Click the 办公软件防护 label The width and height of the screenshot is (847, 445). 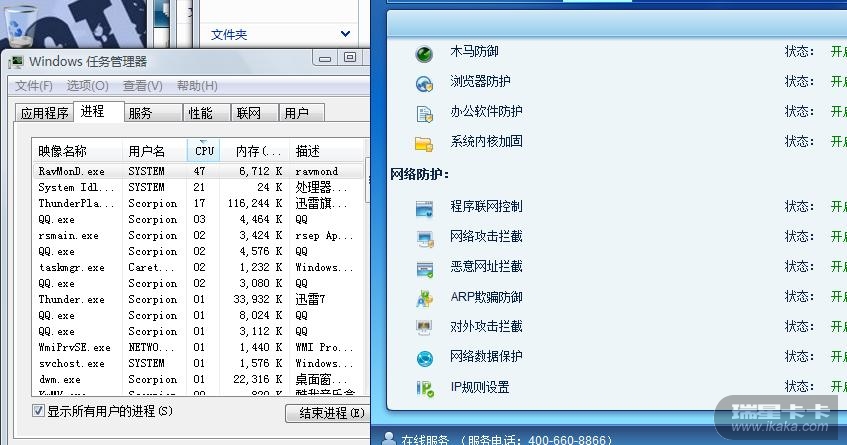pos(486,112)
